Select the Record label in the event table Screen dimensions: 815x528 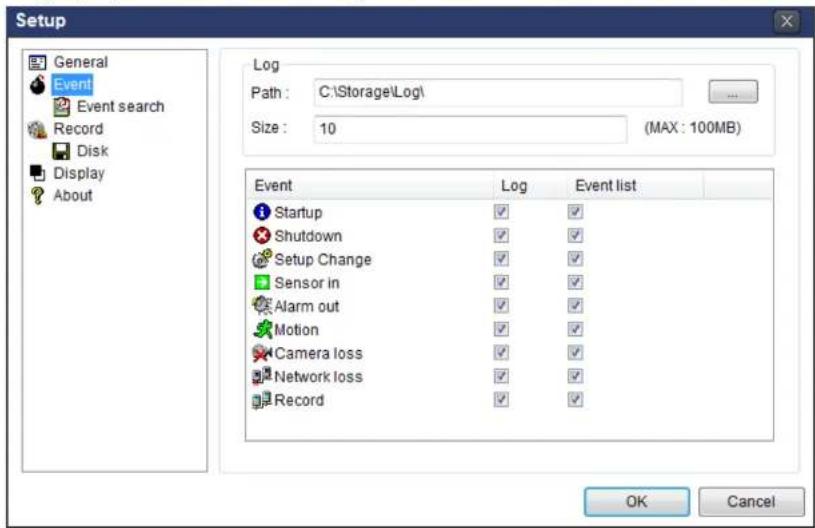pyautogui.click(x=299, y=400)
